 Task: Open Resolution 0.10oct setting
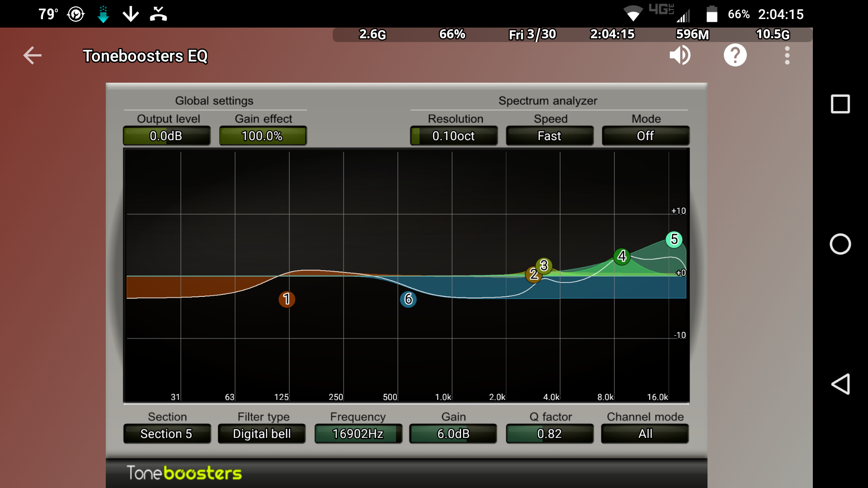pyautogui.click(x=453, y=136)
